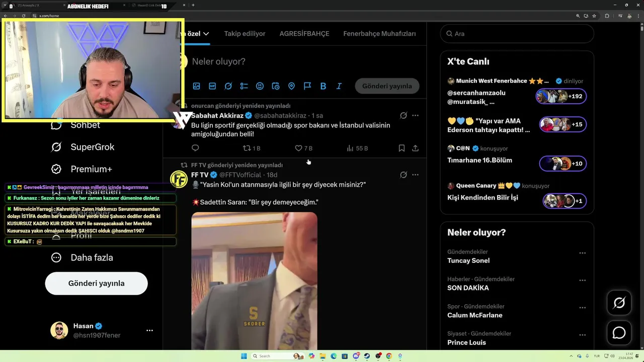Open the emoji picker
This screenshot has width=644, height=362.
point(260,86)
